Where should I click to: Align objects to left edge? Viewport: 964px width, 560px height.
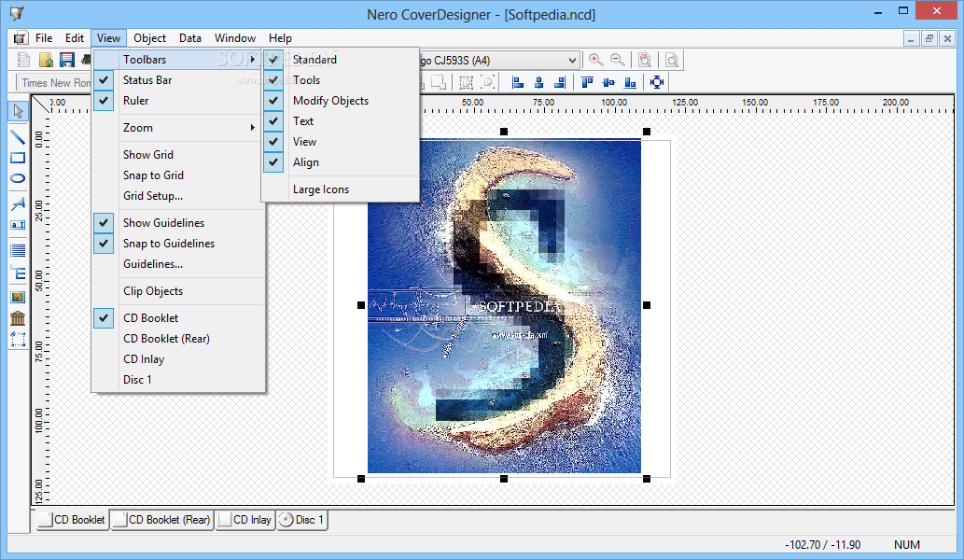coord(518,82)
